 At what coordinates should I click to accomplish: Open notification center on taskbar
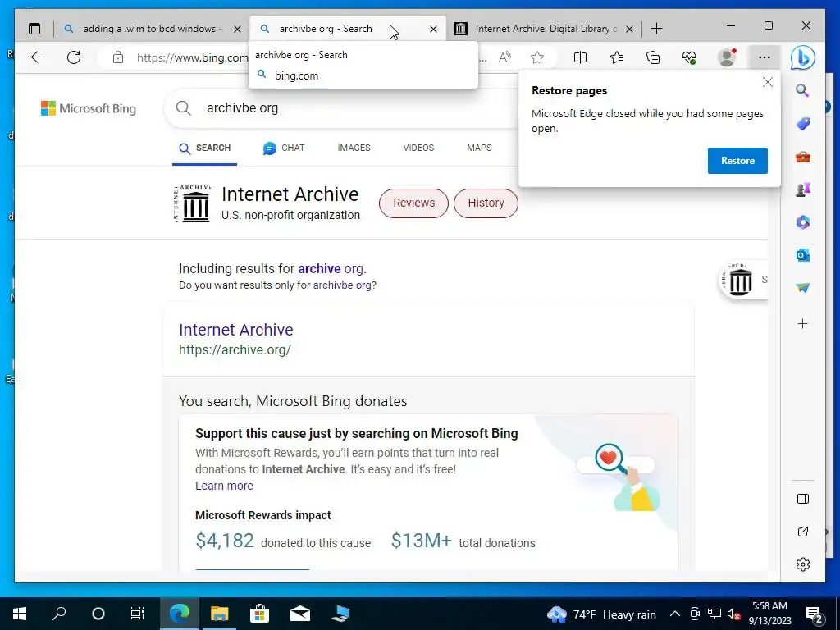[815, 614]
